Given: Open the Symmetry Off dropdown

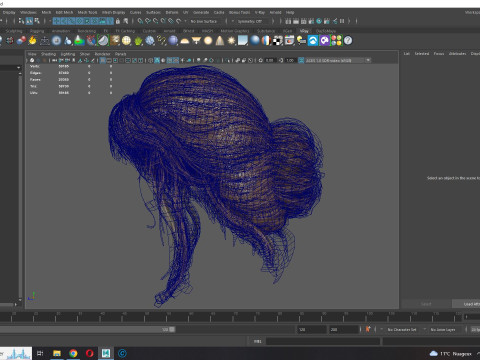Looking at the screenshot, I should pyautogui.click(x=251, y=21).
